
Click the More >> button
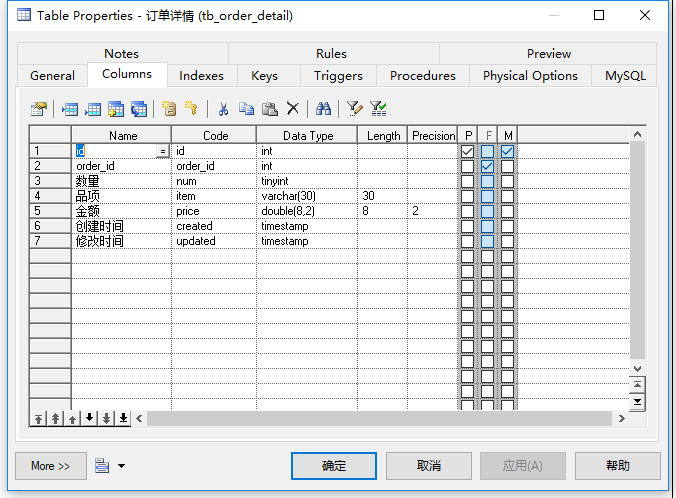(51, 466)
